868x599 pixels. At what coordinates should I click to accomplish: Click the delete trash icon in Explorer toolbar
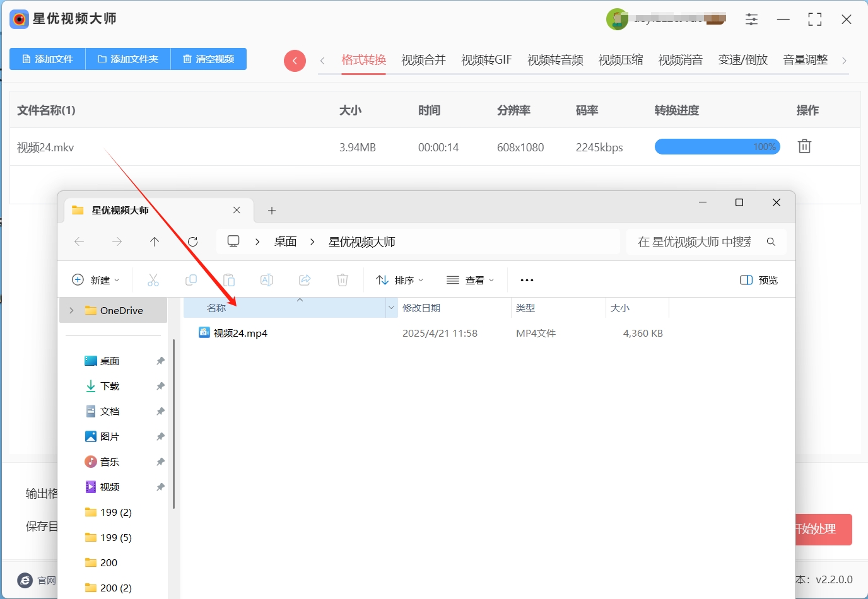click(x=343, y=280)
